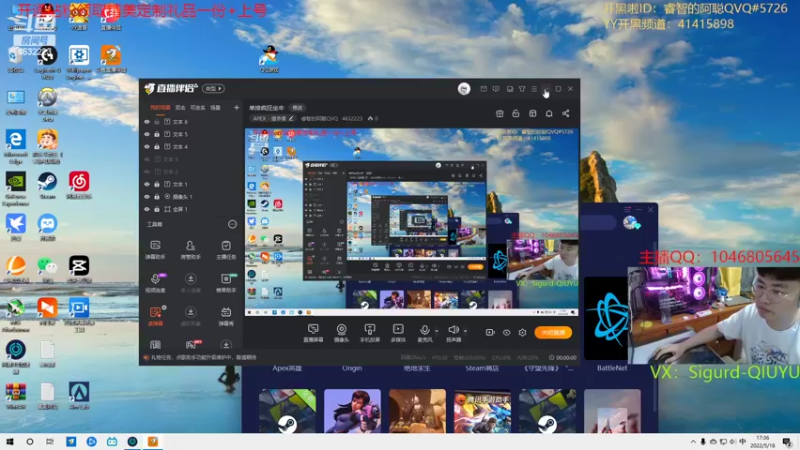Click the notification bell icon in the streaming app

(x=549, y=113)
